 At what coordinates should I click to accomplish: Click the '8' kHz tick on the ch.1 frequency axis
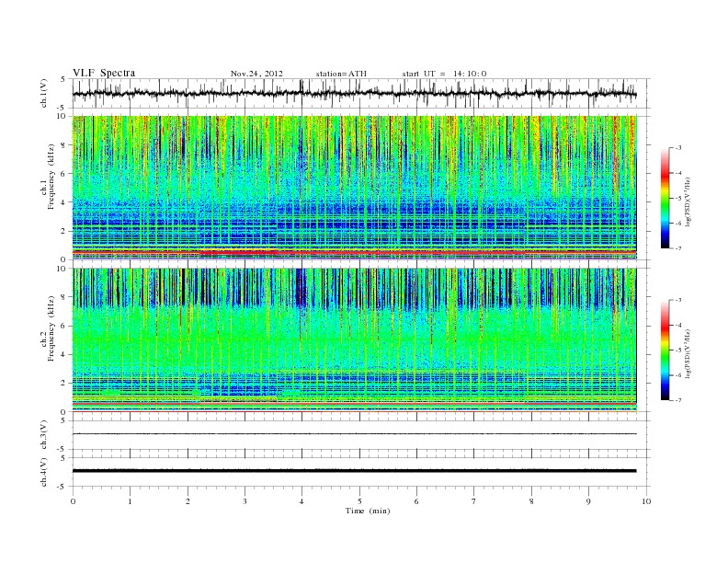point(64,145)
